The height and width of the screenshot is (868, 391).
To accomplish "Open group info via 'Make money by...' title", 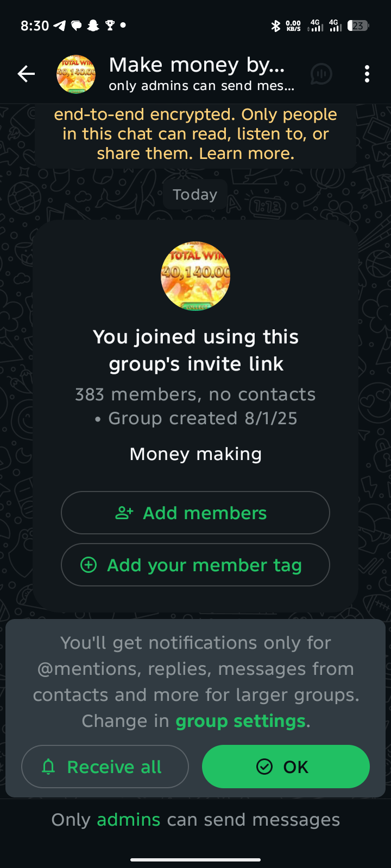I will 197,65.
